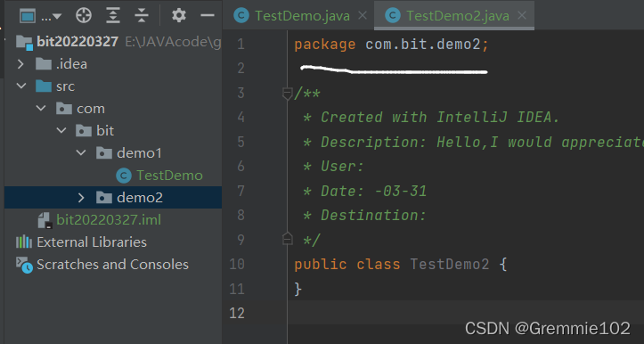Click the bit20220327.iml file icon
Screen dimensions: 644x344
point(45,220)
